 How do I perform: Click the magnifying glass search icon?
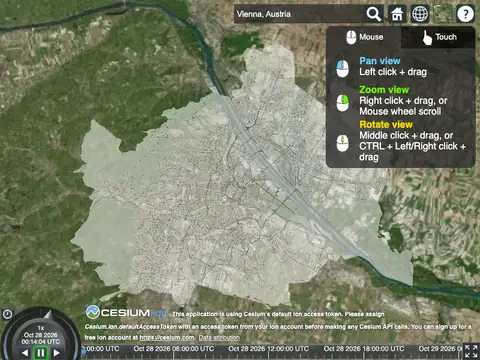pyautogui.click(x=374, y=14)
